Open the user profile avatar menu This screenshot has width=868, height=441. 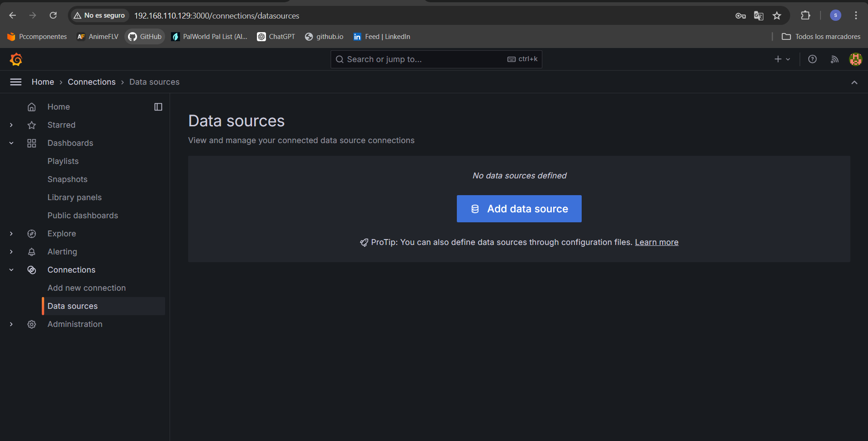[x=855, y=59]
